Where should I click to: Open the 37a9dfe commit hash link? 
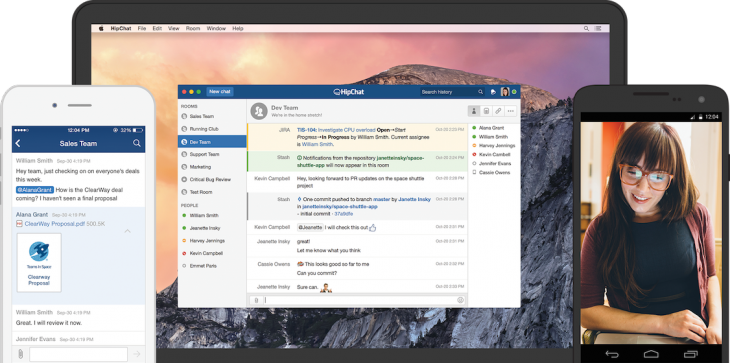pos(344,214)
